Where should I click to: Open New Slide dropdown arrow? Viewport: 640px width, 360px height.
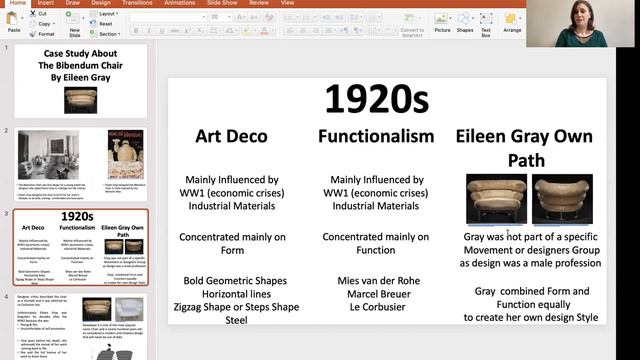(83, 18)
